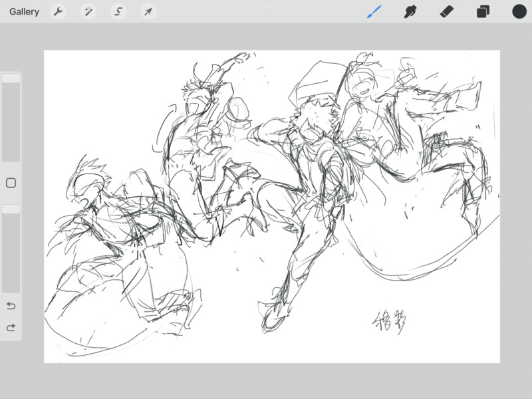
Task: Open the Layers panel
Action: point(483,11)
